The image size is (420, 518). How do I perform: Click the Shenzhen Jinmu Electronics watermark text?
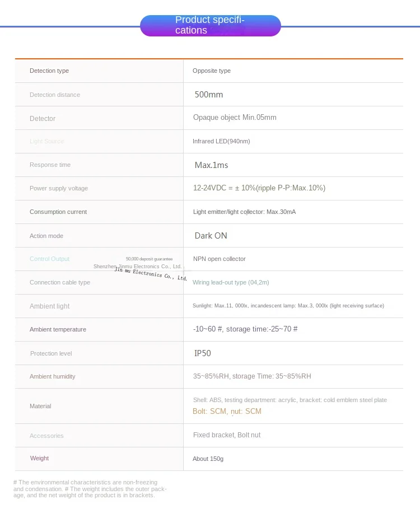(138, 267)
